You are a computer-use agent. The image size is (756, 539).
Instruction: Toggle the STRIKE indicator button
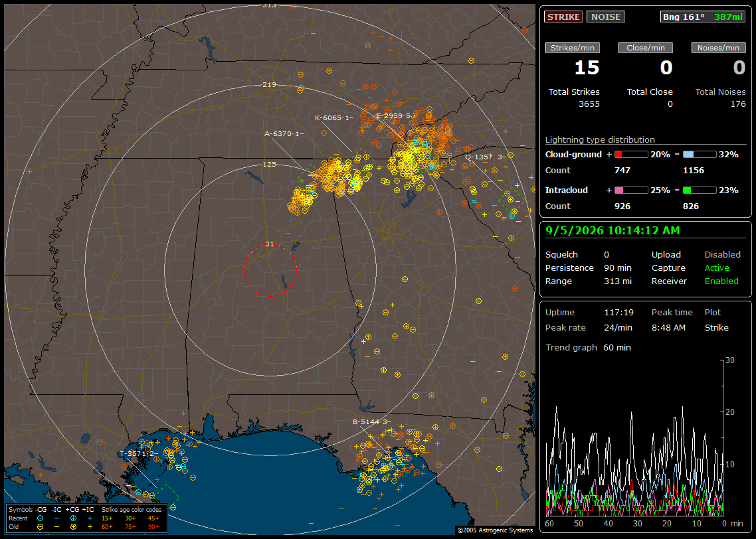click(563, 17)
